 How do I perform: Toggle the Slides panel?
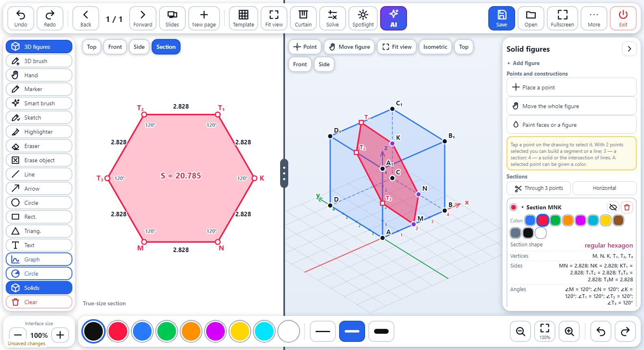pos(172,18)
